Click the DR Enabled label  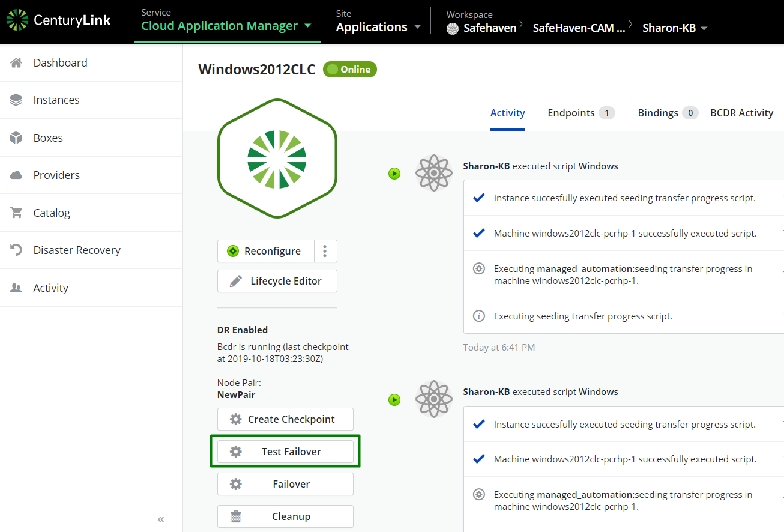pyautogui.click(x=243, y=330)
